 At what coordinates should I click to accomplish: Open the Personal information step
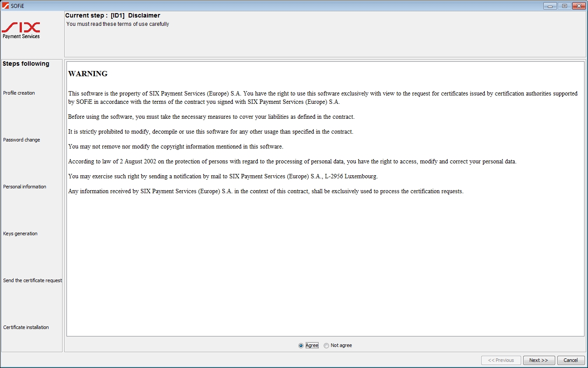point(24,187)
